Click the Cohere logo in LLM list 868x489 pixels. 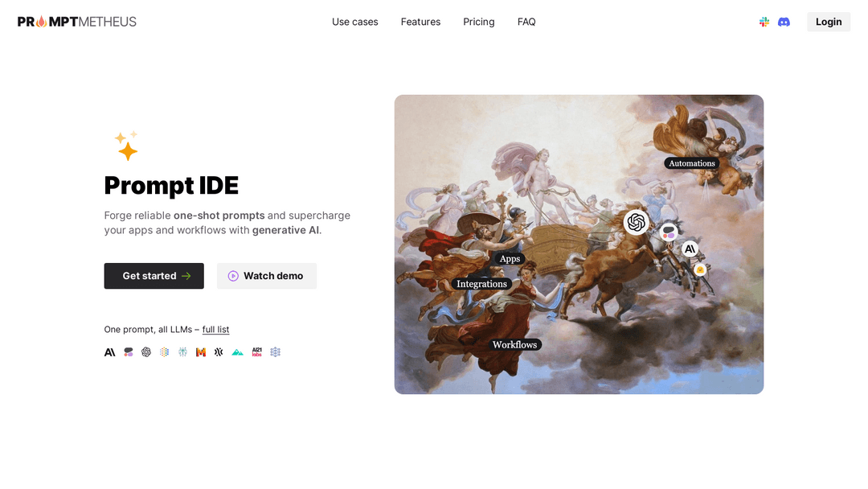129,352
